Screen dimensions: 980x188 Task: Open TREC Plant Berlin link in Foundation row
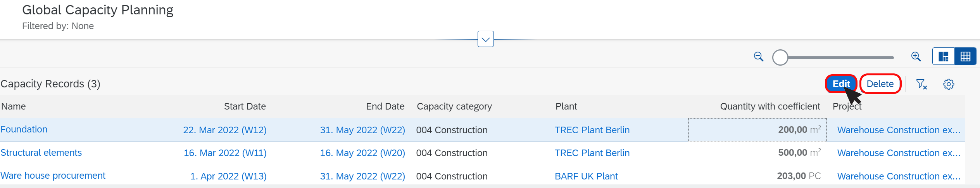(592, 130)
